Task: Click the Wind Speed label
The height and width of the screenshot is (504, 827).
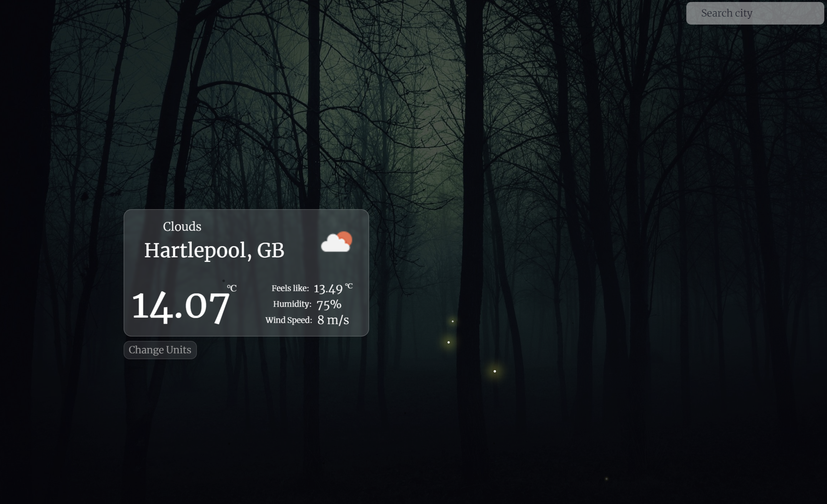Action: (x=288, y=320)
